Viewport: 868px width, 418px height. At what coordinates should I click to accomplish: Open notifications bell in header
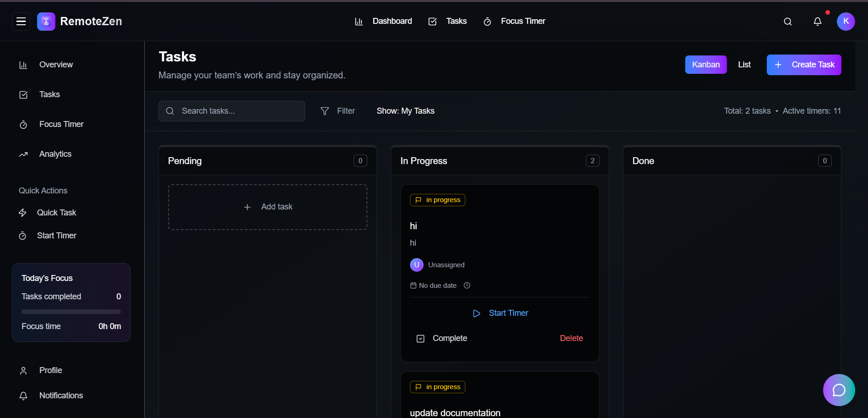tap(818, 22)
